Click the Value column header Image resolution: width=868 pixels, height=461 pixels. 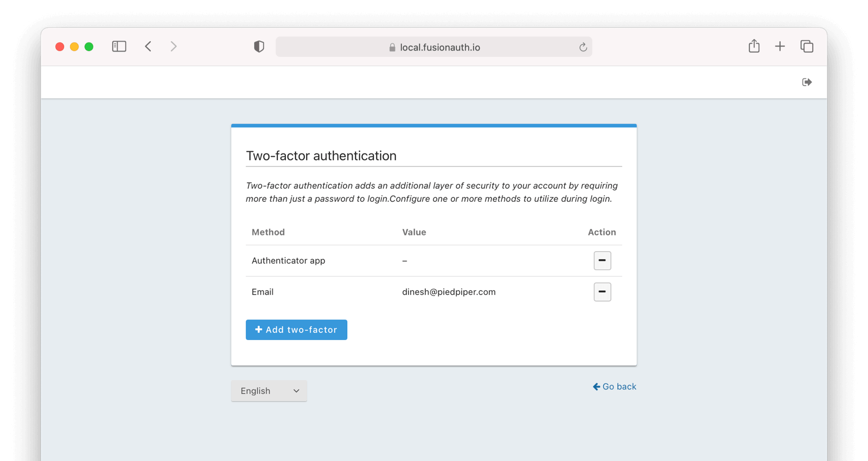pos(414,232)
